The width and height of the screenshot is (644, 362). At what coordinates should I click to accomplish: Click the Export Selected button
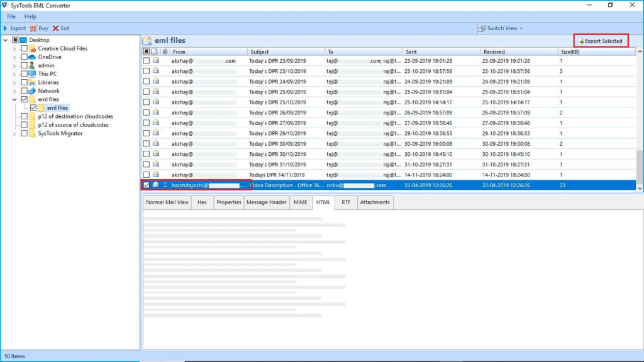601,40
